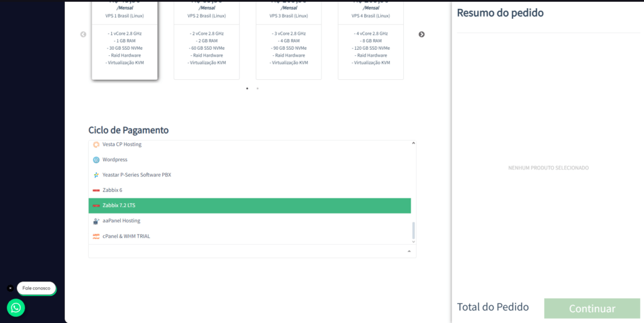Viewport: 644px width, 323px height.
Task: Open WhatsApp chat icon
Action: [16, 308]
